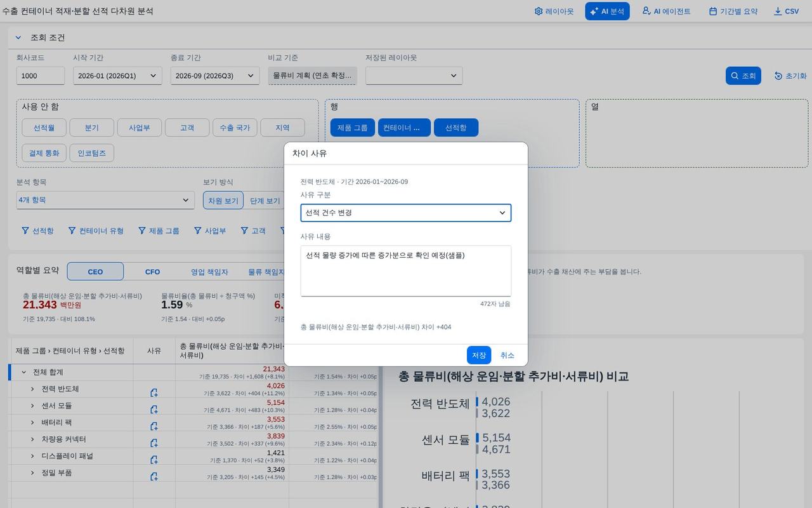Click into the 사유 내용 text area

406,271
